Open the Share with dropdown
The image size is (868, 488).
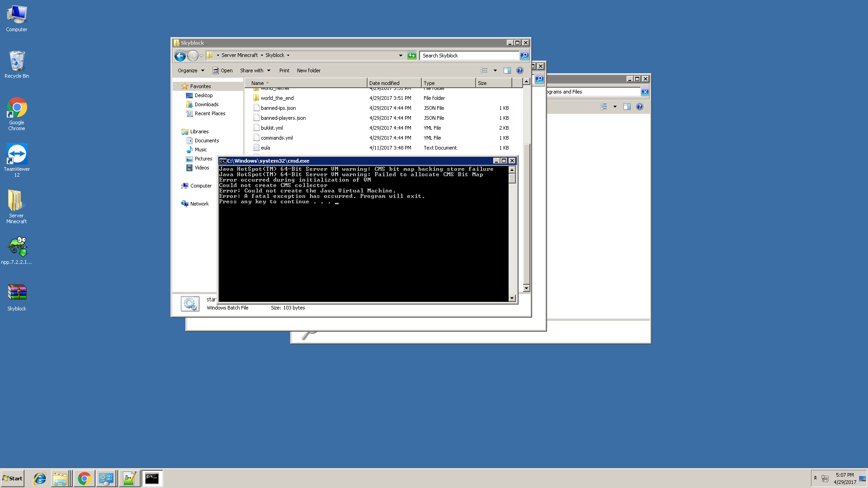(x=255, y=70)
